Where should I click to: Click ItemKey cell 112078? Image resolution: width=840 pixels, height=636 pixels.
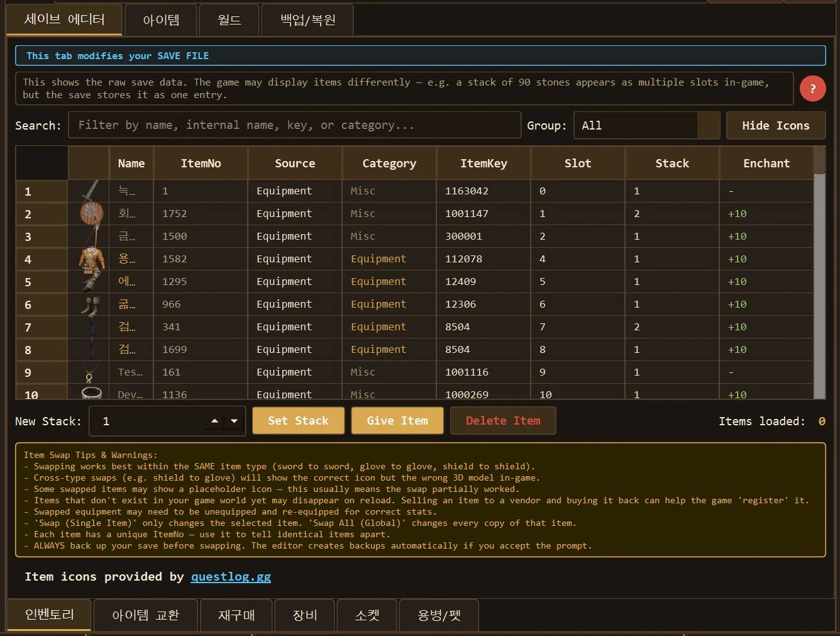pos(484,259)
